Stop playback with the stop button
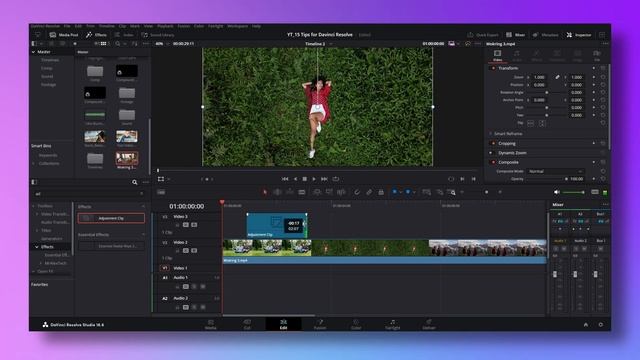The width and height of the screenshot is (640, 360). coord(304,179)
